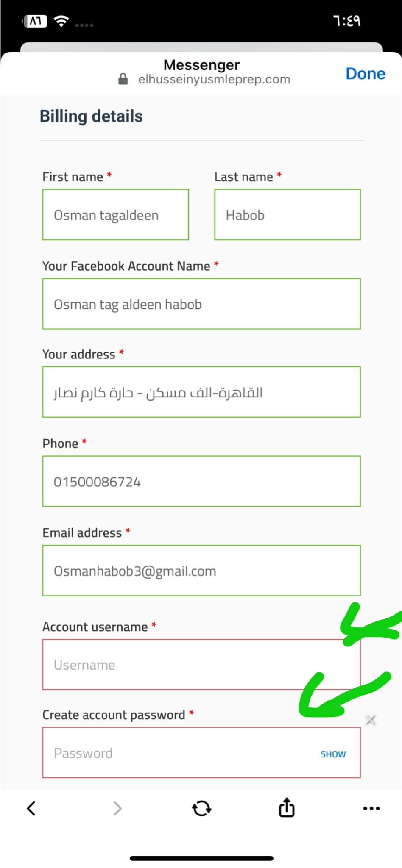The width and height of the screenshot is (402, 868).
Task: Tap the battery indicator in status bar
Action: [x=35, y=21]
